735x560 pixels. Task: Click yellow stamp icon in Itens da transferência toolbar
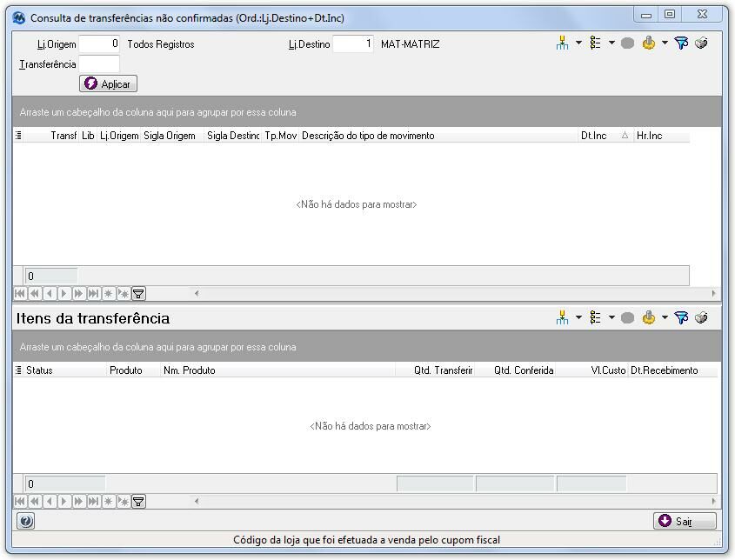click(x=649, y=317)
